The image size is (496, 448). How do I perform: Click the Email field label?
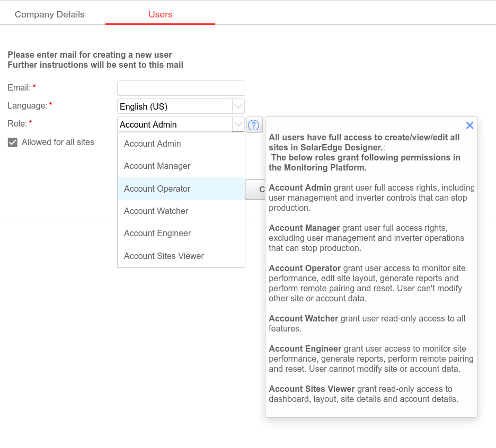(19, 88)
